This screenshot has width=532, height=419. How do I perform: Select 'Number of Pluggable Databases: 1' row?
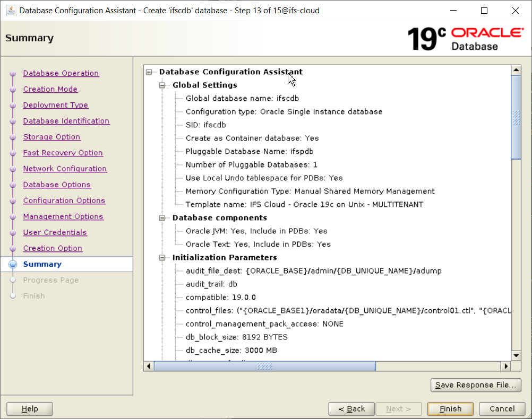252,164
